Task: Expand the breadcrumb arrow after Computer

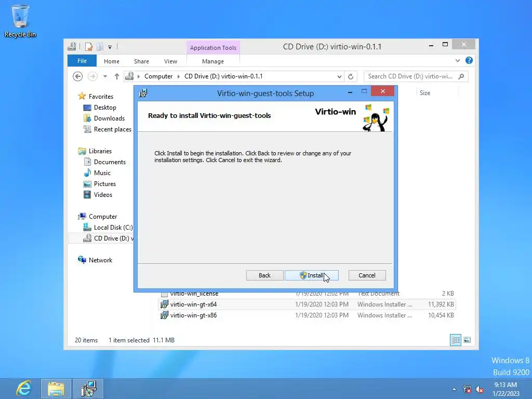Action: (x=179, y=76)
